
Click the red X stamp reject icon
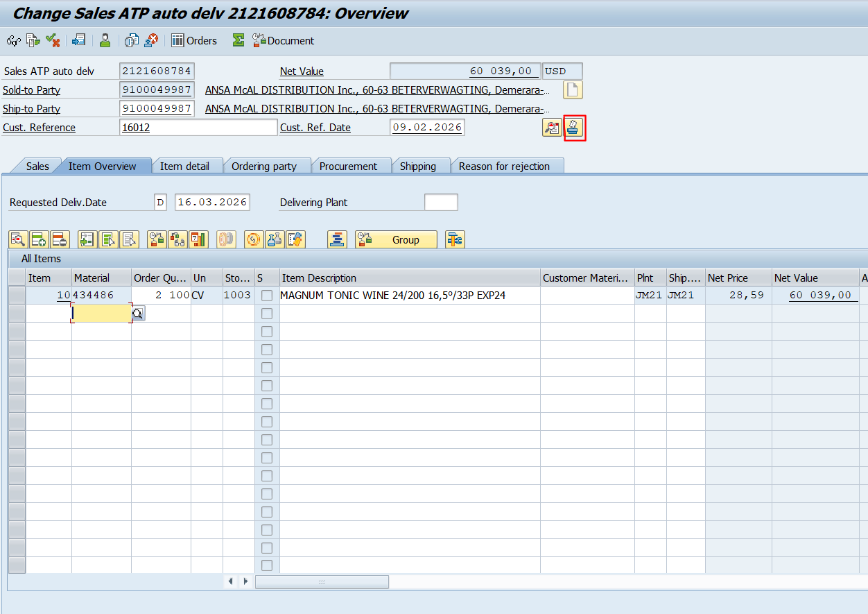[x=150, y=41]
